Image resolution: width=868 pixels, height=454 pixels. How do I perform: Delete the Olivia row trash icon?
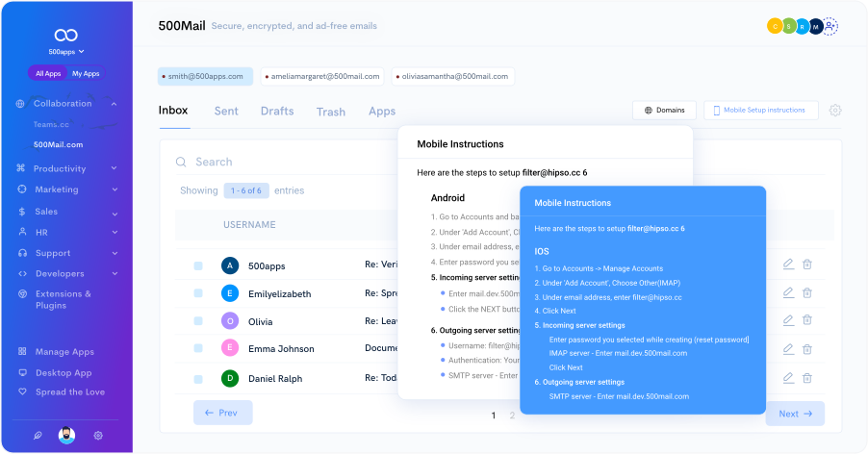coord(807,319)
